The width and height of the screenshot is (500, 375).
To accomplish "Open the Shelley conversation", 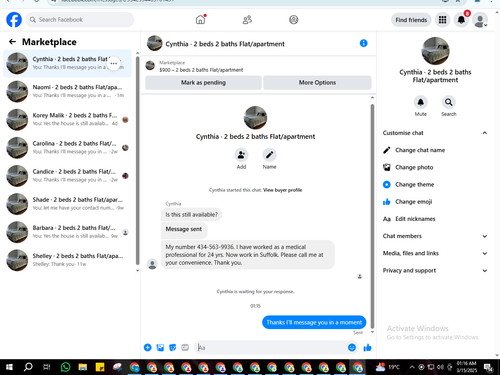I will click(68, 260).
